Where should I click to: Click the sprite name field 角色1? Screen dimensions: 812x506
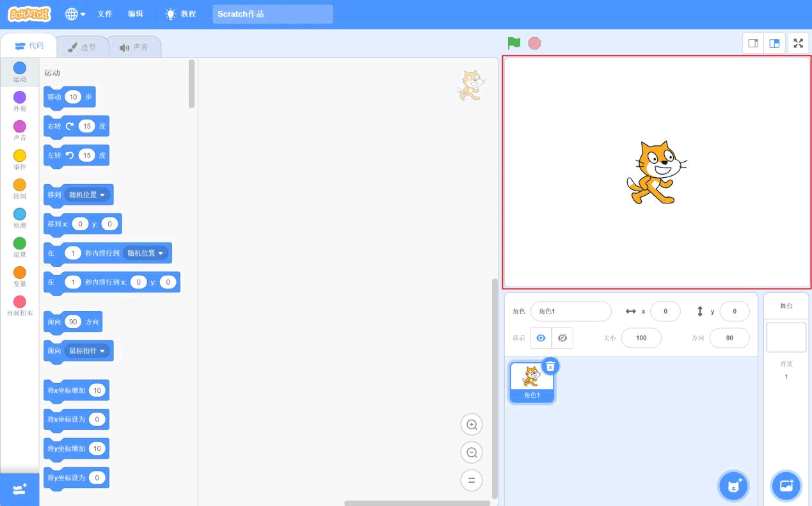pyautogui.click(x=571, y=312)
